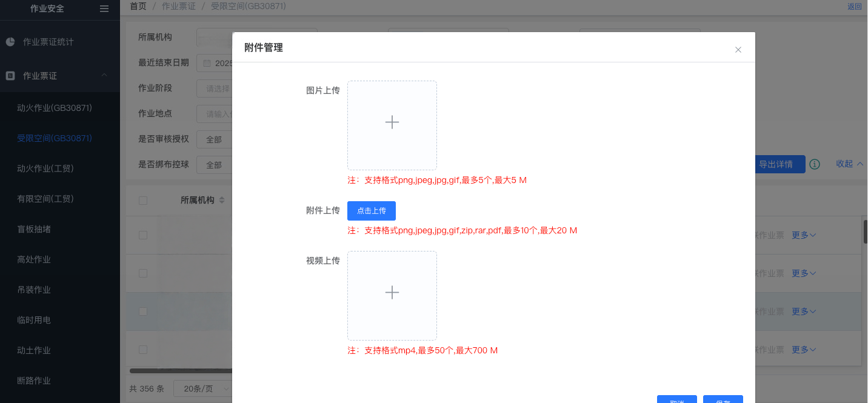This screenshot has width=868, height=403.
Task: Click the 返回 link at top right
Action: (x=854, y=7)
